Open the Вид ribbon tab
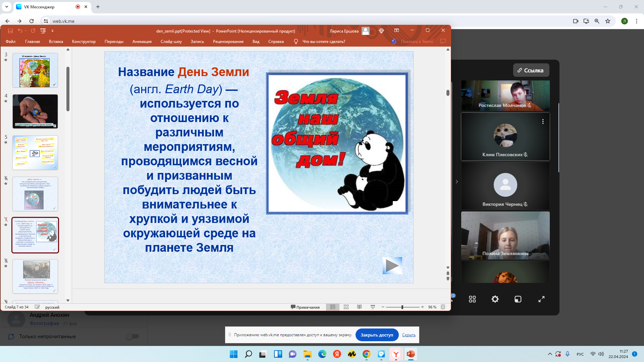The width and height of the screenshot is (644, 362). click(x=256, y=42)
